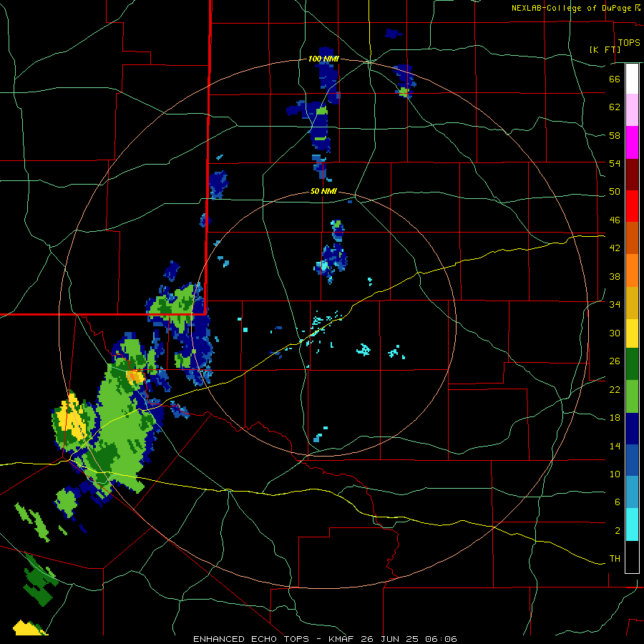
Task: Click the "[K FT]" units label
Action: tap(605, 49)
